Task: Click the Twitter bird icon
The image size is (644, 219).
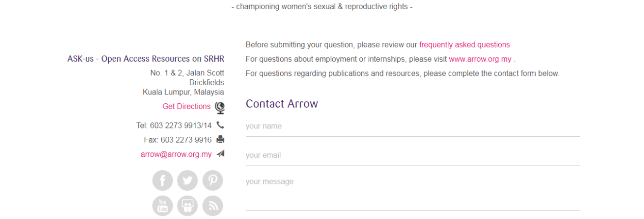Action: [x=187, y=181]
